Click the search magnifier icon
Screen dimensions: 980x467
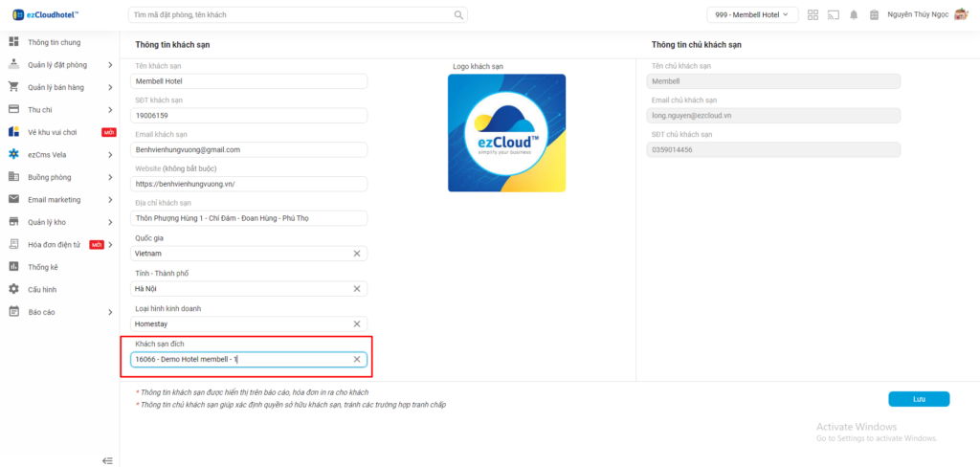[x=459, y=15]
